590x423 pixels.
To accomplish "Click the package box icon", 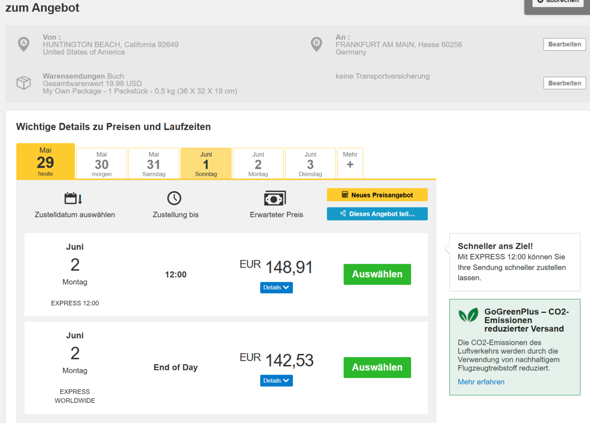I will pyautogui.click(x=24, y=83).
